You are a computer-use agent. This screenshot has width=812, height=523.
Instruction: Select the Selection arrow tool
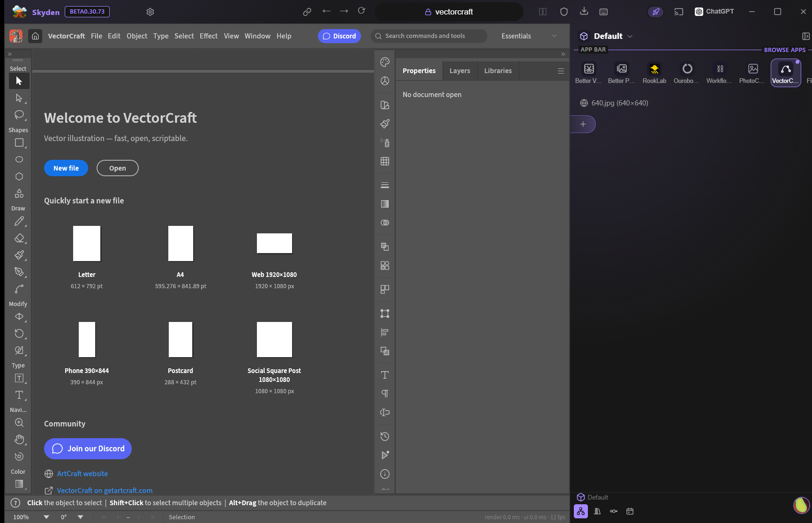(19, 81)
